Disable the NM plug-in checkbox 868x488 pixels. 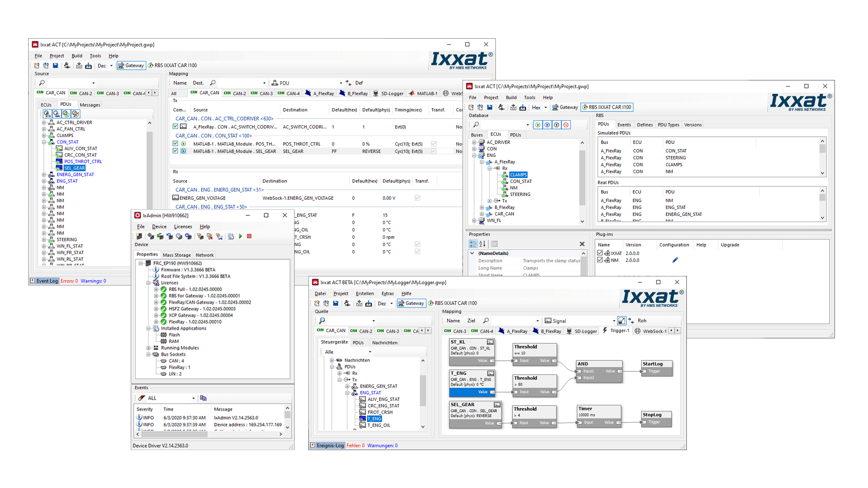[x=599, y=260]
